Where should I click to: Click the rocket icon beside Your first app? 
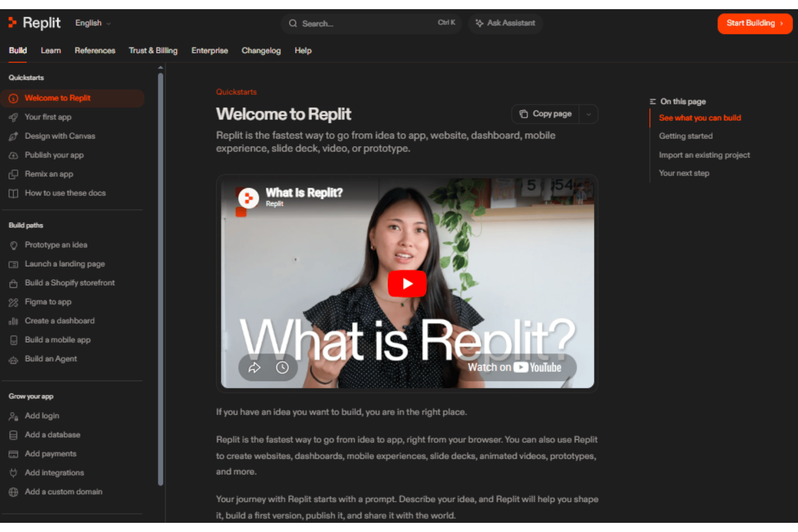pyautogui.click(x=13, y=117)
